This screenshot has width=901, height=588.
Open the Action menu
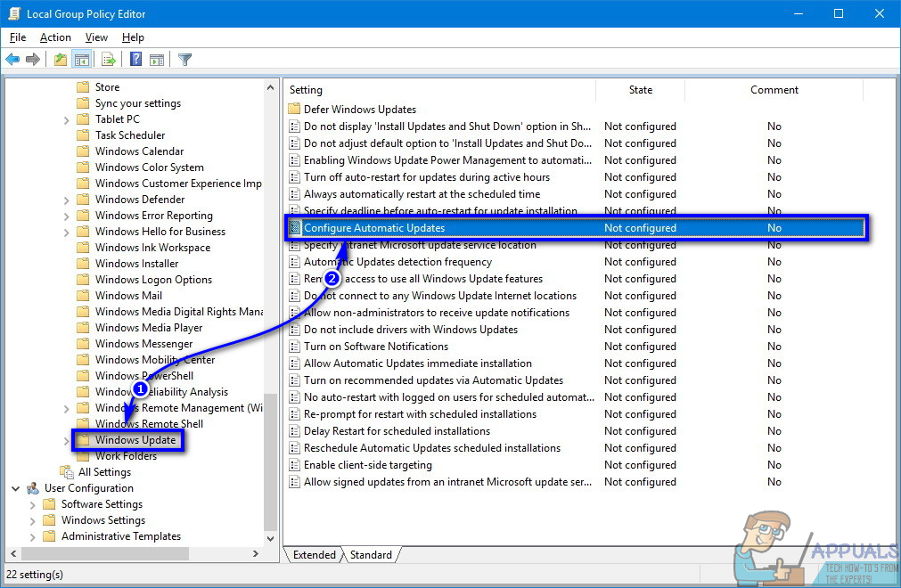55,37
